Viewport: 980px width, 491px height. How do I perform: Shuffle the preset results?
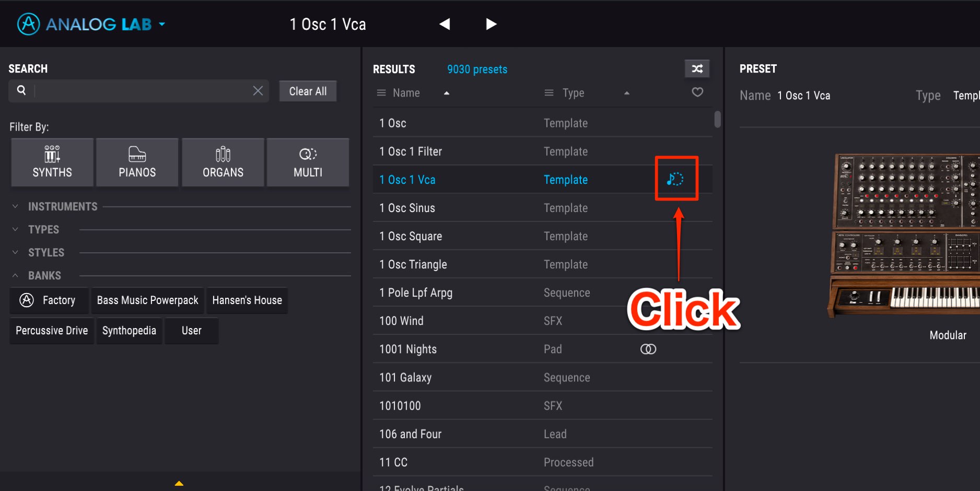(x=697, y=68)
